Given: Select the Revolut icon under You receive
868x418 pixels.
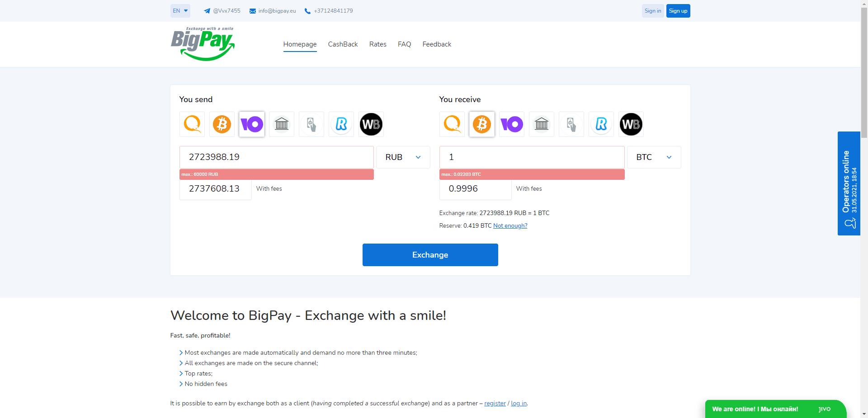Looking at the screenshot, I should click(601, 124).
